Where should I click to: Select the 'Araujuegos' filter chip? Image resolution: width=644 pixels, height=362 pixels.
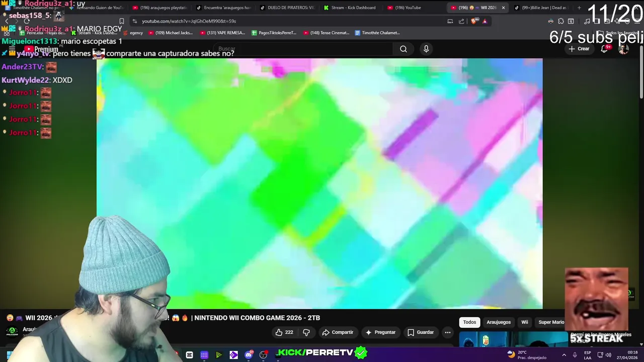(499, 322)
